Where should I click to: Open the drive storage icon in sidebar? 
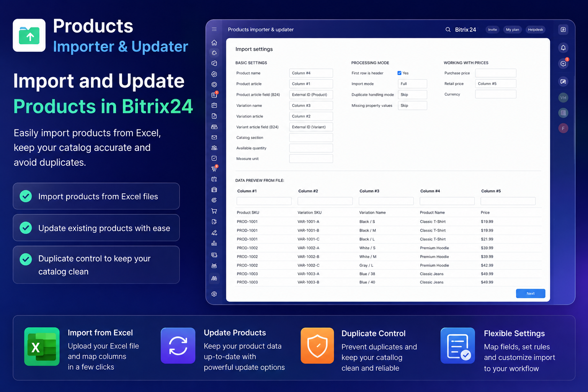pyautogui.click(x=214, y=127)
